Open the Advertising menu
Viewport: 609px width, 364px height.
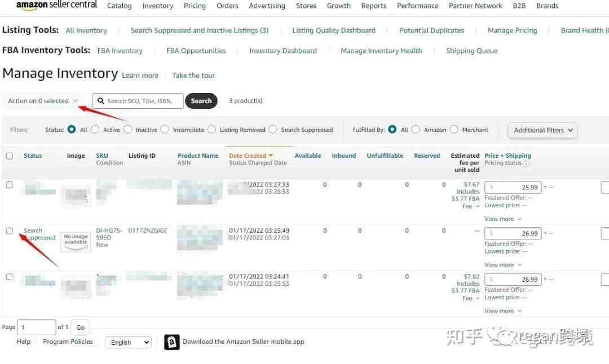267,6
